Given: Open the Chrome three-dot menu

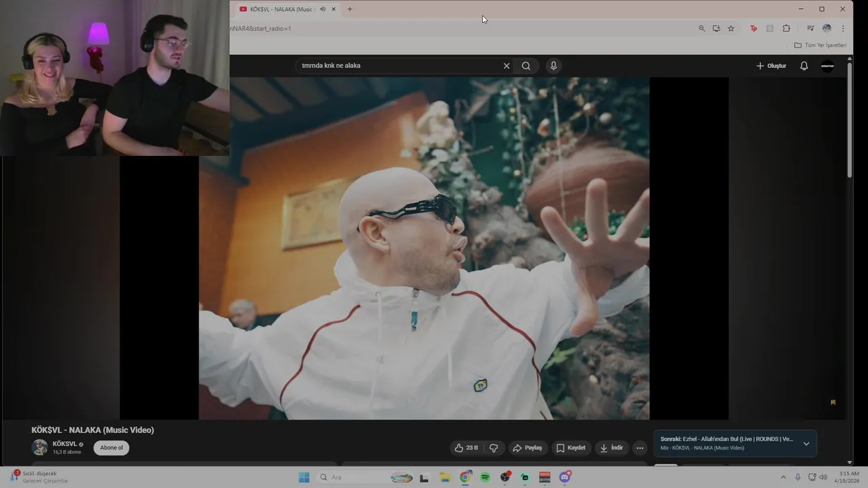Looking at the screenshot, I should (x=843, y=28).
